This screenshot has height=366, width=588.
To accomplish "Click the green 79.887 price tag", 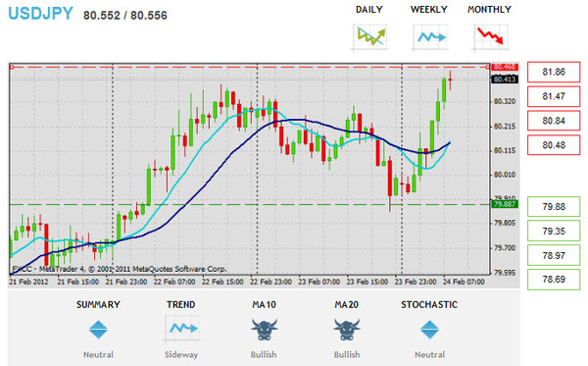I will (x=505, y=204).
